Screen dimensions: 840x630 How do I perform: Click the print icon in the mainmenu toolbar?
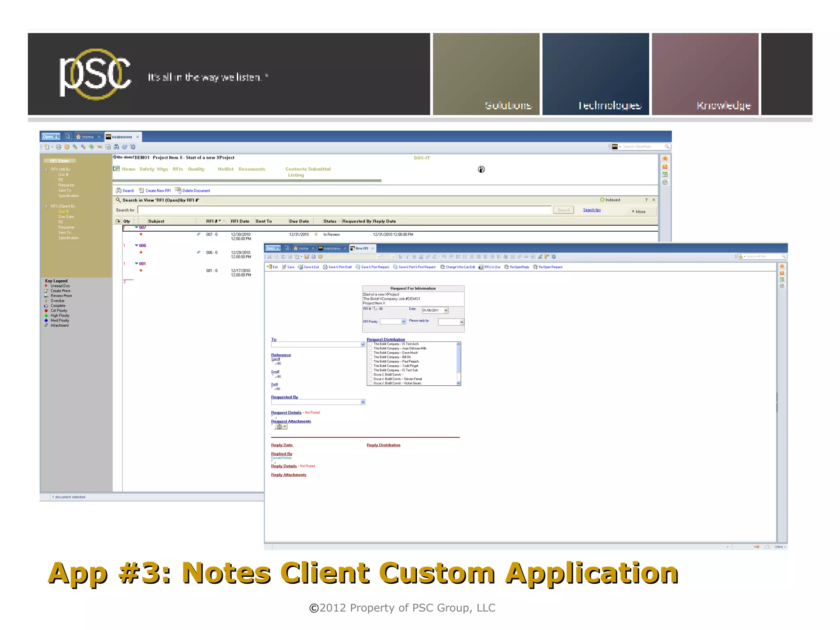click(x=59, y=147)
